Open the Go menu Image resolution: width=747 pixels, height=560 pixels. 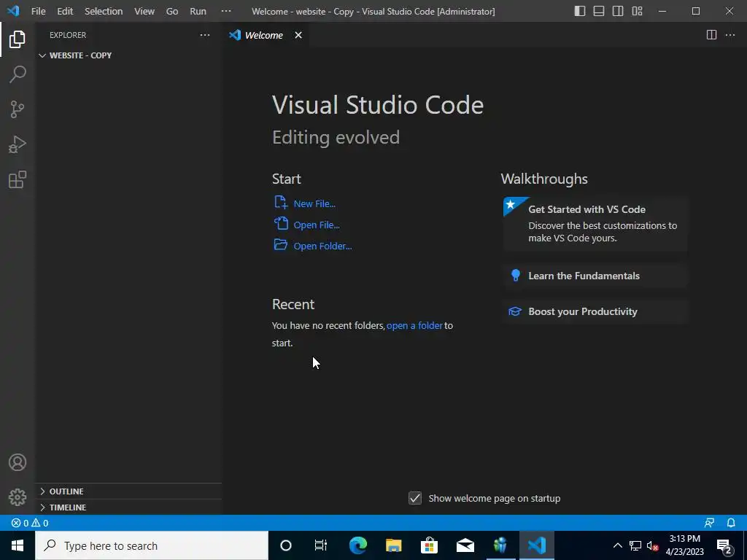172,11
